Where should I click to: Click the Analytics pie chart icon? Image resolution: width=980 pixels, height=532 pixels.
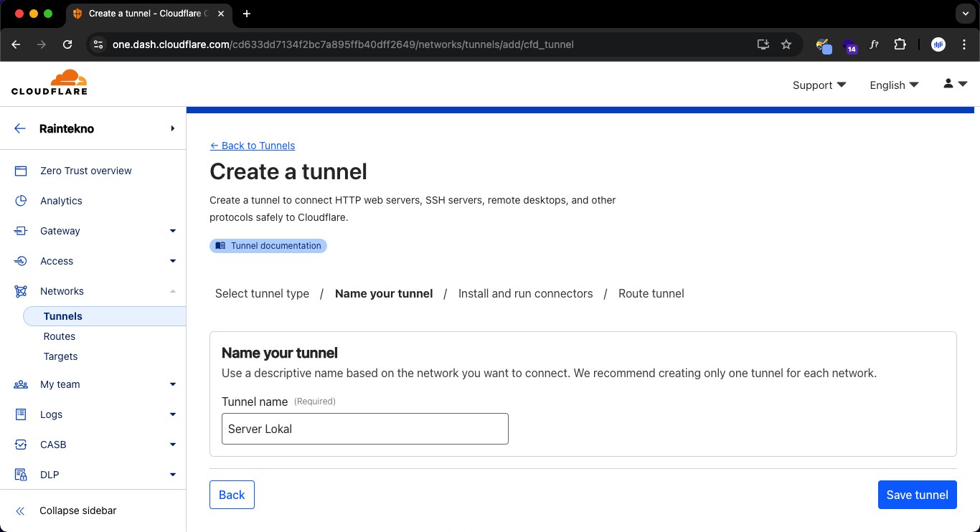tap(21, 201)
